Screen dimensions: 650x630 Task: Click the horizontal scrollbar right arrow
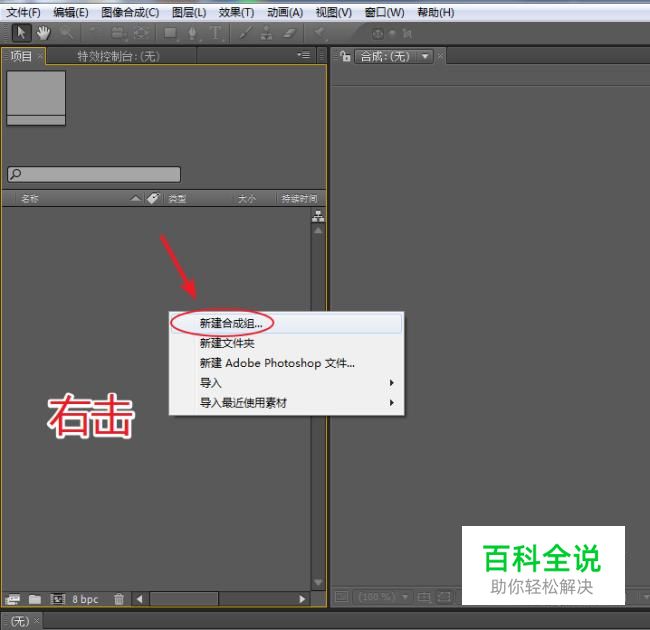point(302,599)
